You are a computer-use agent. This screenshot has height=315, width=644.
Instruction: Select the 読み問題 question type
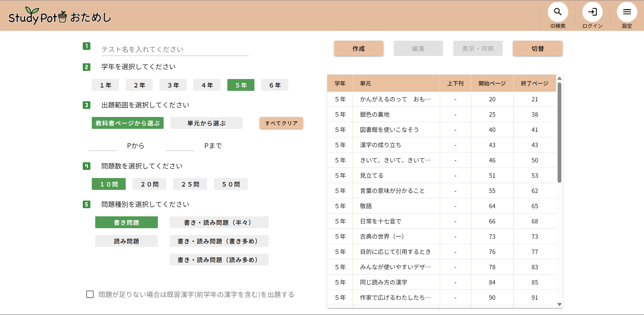pyautogui.click(x=126, y=241)
